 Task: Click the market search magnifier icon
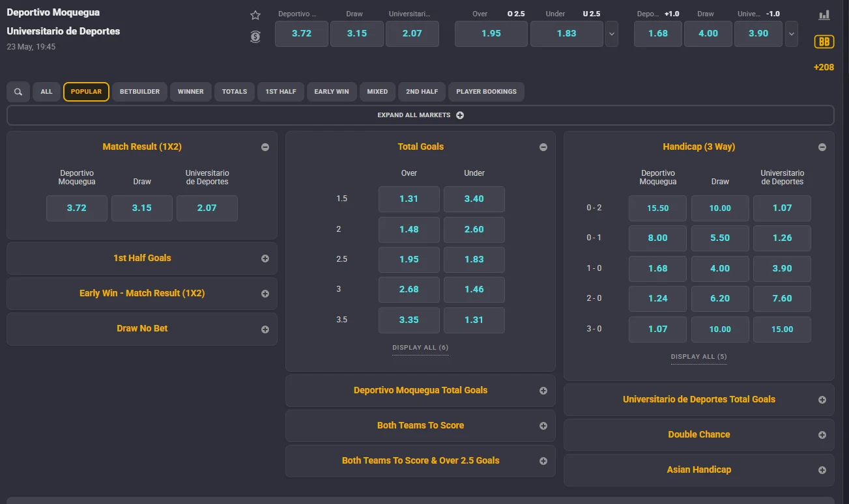tap(18, 92)
